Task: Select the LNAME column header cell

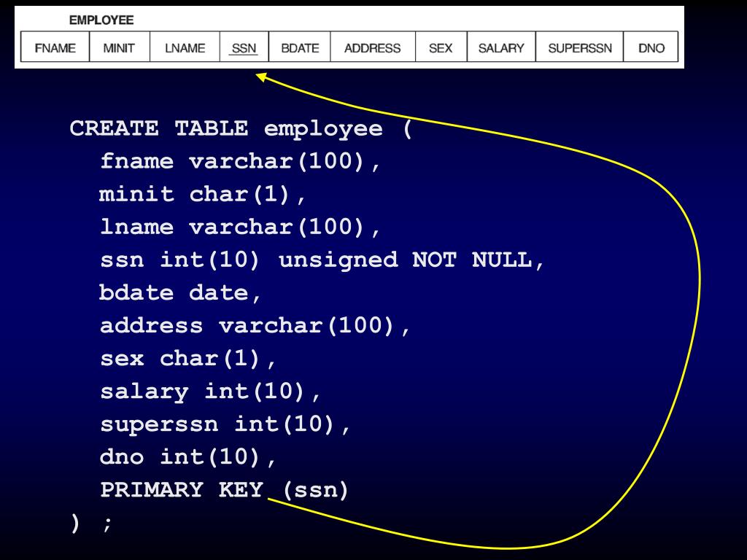Action: [185, 47]
